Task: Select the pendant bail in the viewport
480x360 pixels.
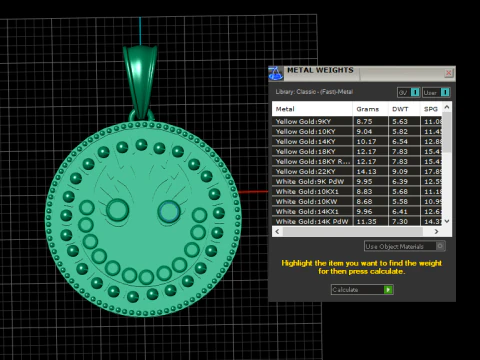Action: pyautogui.click(x=140, y=82)
